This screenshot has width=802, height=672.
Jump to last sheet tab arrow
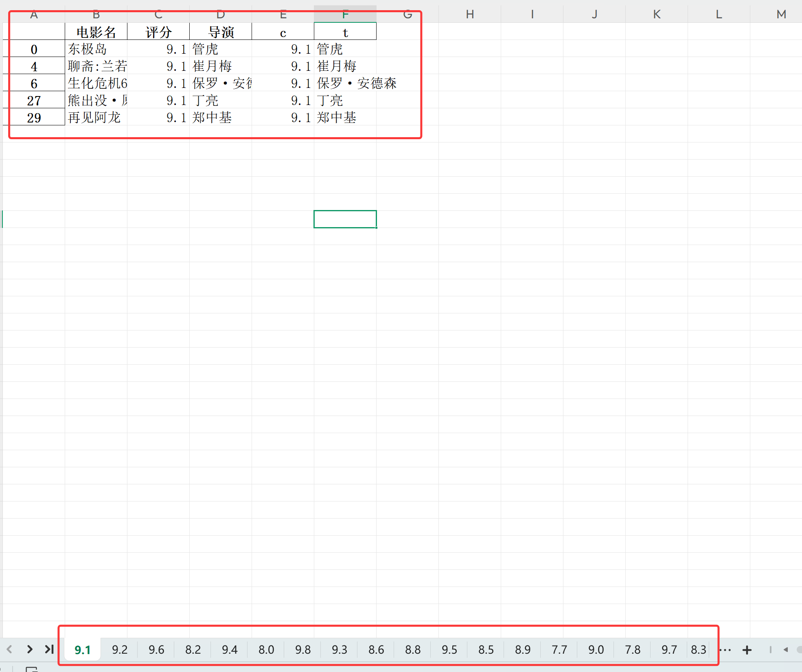(x=49, y=649)
